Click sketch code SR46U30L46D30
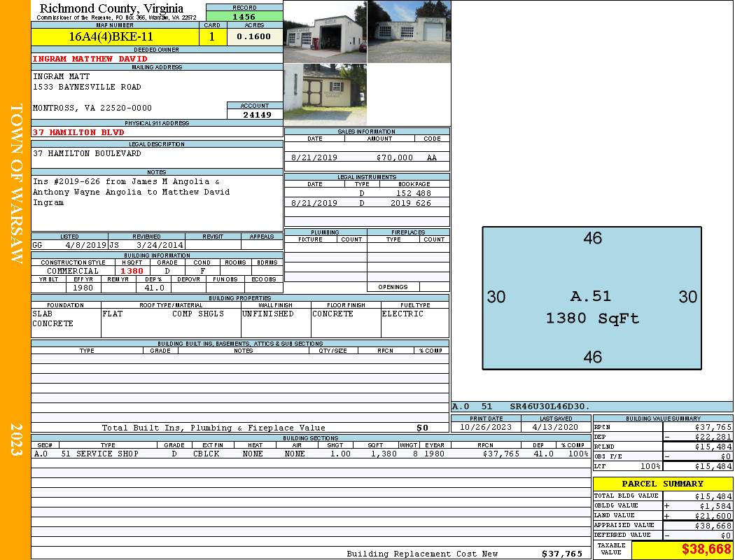735x560 pixels. [x=549, y=407]
